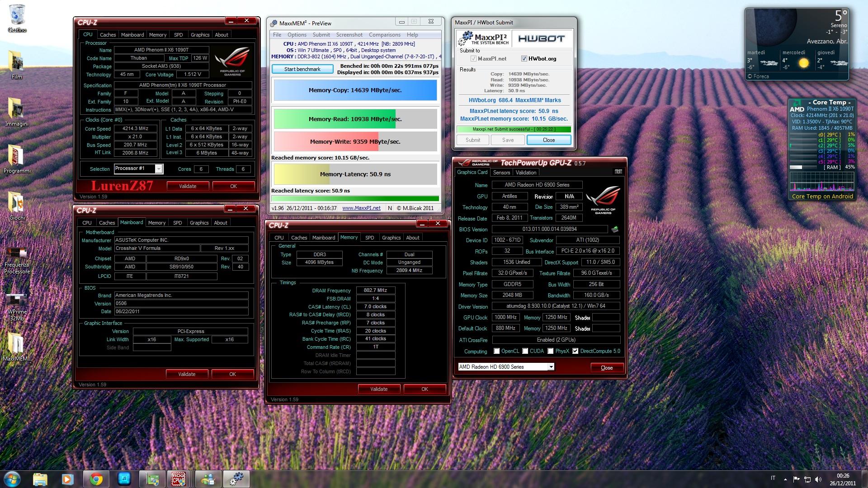Viewport: 868px width, 488px height.
Task: Open the blue music note taskbar app
Action: coord(123,479)
